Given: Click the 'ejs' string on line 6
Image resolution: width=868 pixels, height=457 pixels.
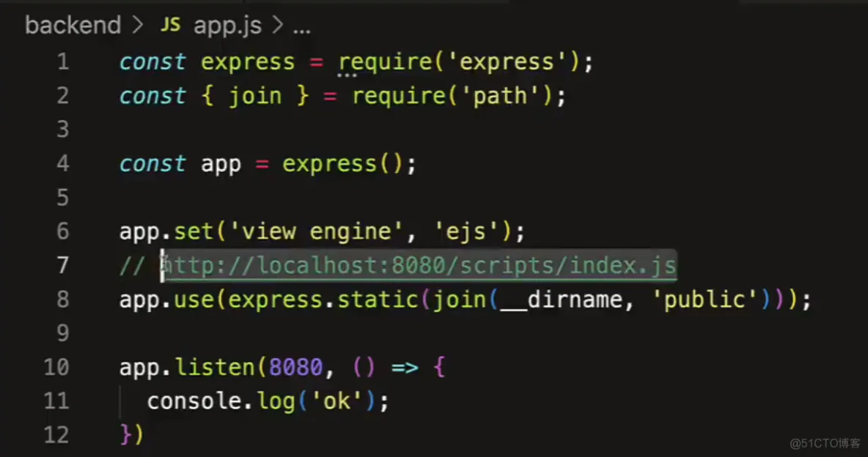Looking at the screenshot, I should coord(466,231).
